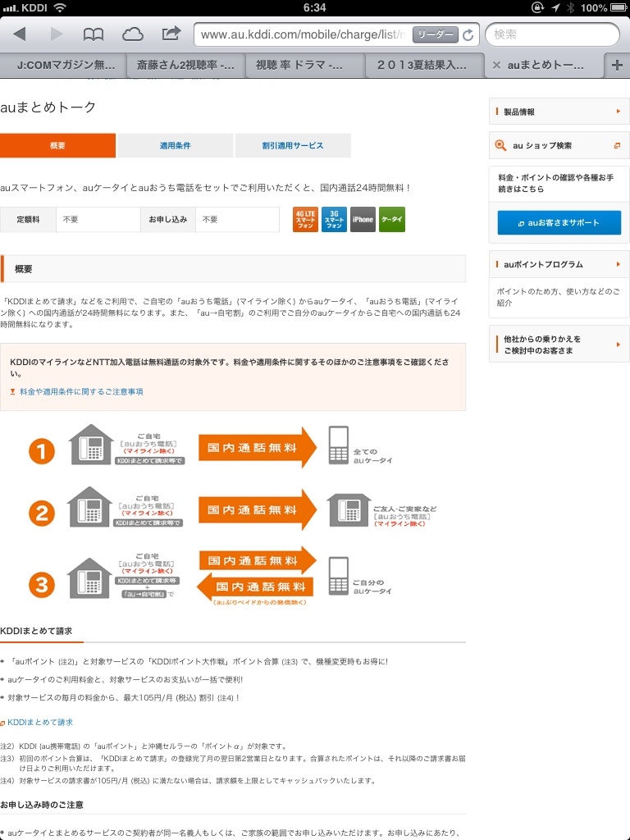Switch to 2013夏結果入 tab

point(424,66)
